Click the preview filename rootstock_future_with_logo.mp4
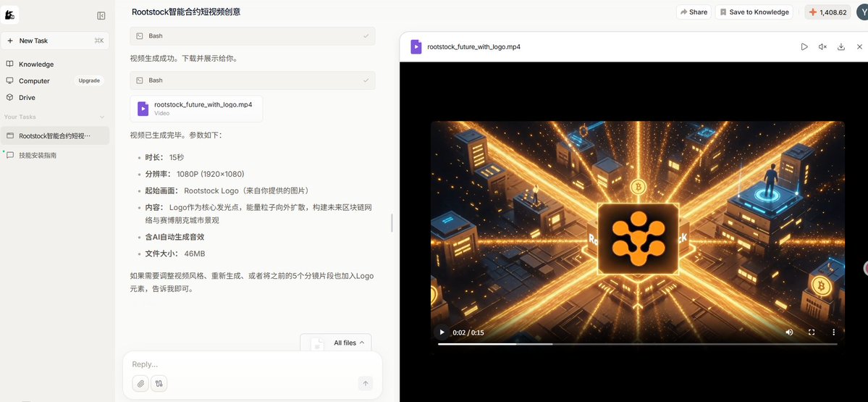The width and height of the screenshot is (868, 402). click(474, 46)
